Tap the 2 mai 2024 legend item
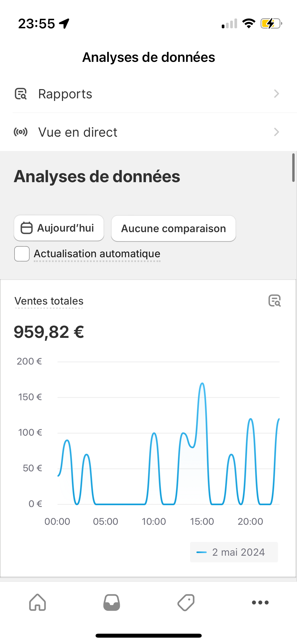Screen dimensions: 297x644 (234, 552)
